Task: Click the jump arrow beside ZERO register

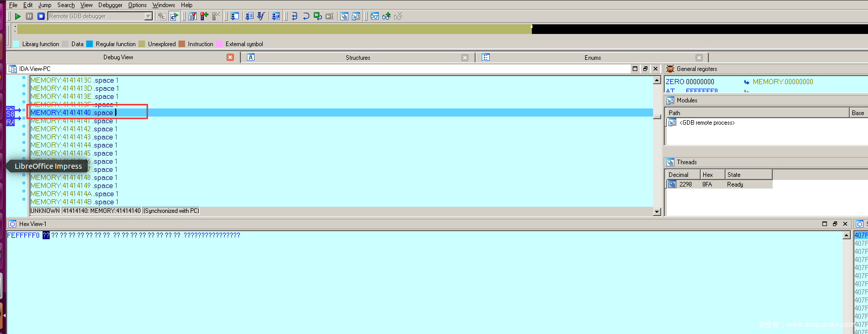Action: 746,82
